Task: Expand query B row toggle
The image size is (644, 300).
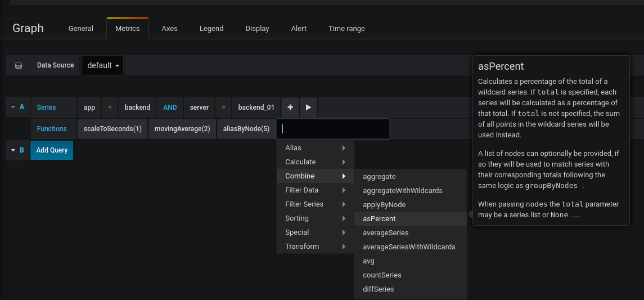Action: pyautogui.click(x=13, y=150)
